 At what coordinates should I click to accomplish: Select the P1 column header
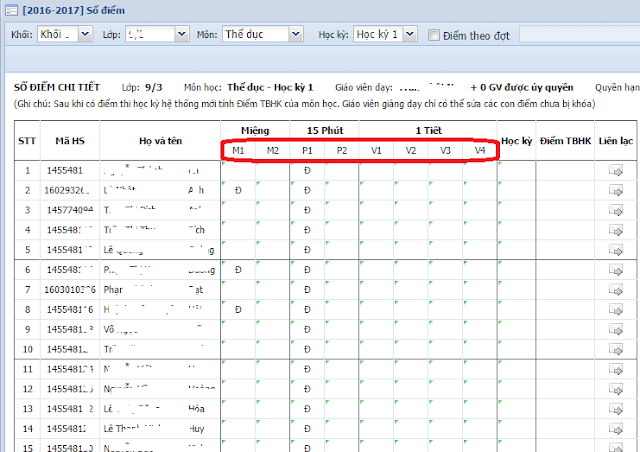point(307,151)
